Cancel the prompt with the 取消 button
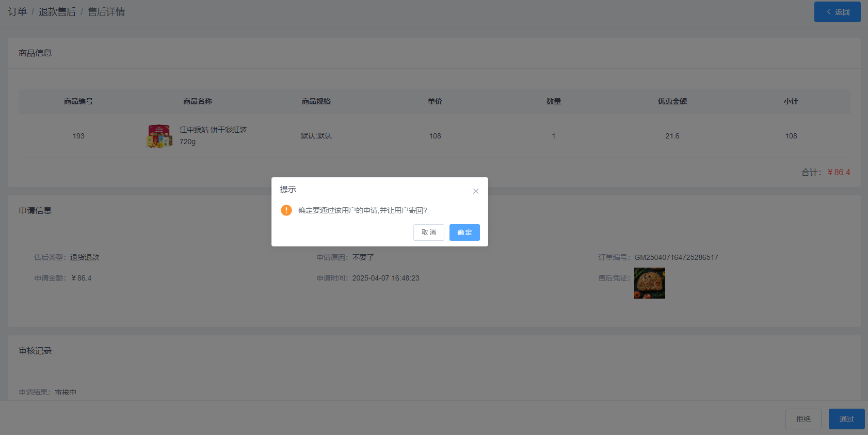The image size is (868, 435). click(428, 232)
